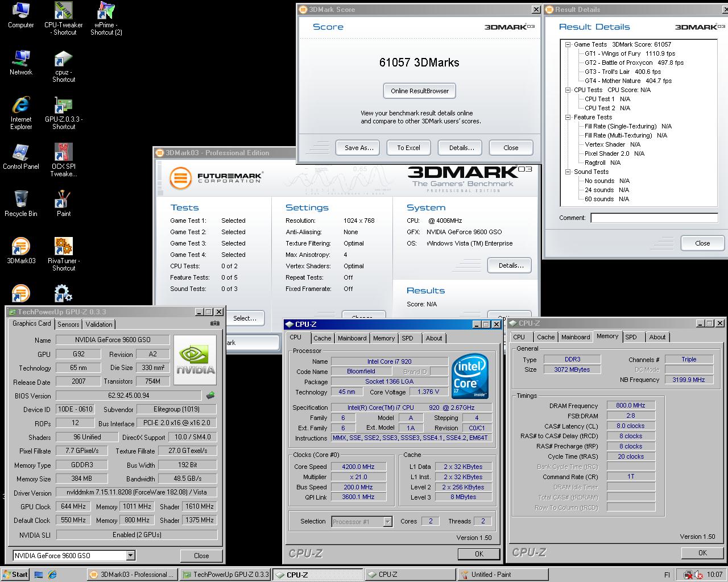The image size is (728, 582).
Task: Open the Processor #1 selection dropdown
Action: point(388,522)
